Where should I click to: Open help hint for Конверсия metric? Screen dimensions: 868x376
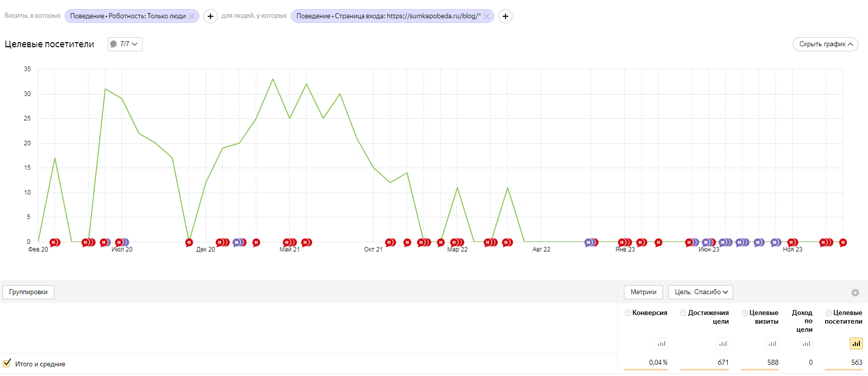628,313
